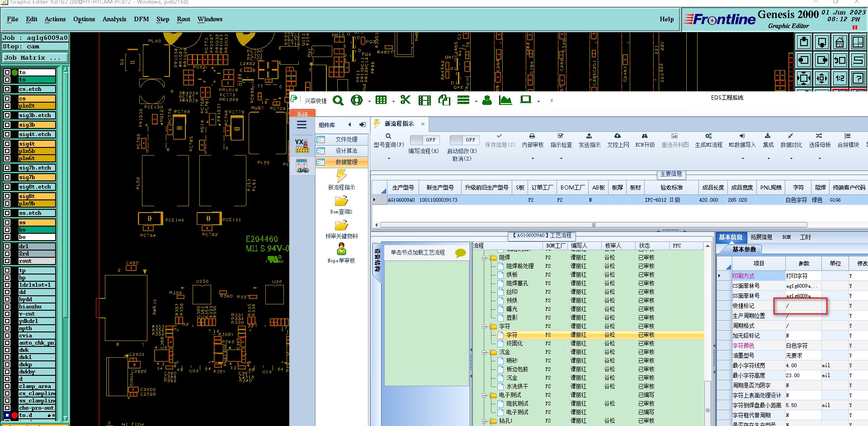Collapse the 沉金 tree folder
The height and width of the screenshot is (426, 868).
[x=484, y=352]
